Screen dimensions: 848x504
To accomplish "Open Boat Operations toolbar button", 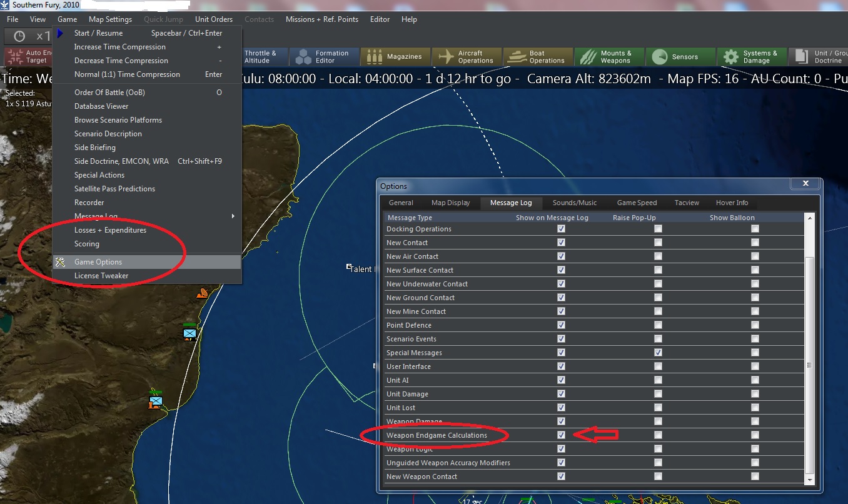I will point(538,57).
